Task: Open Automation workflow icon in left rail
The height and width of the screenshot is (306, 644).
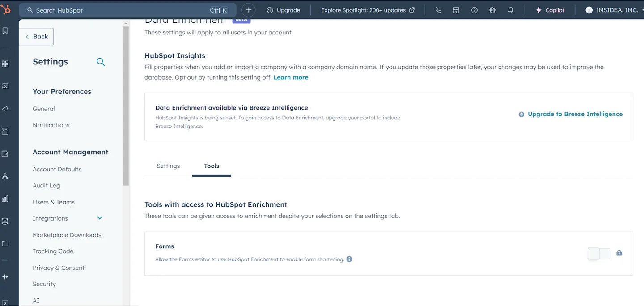Action: (5, 176)
